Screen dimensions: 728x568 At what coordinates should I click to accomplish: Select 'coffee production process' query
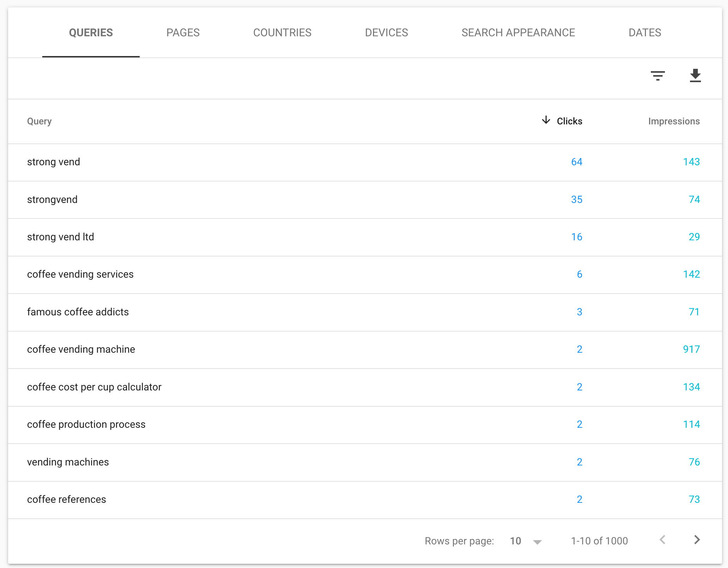tap(86, 424)
